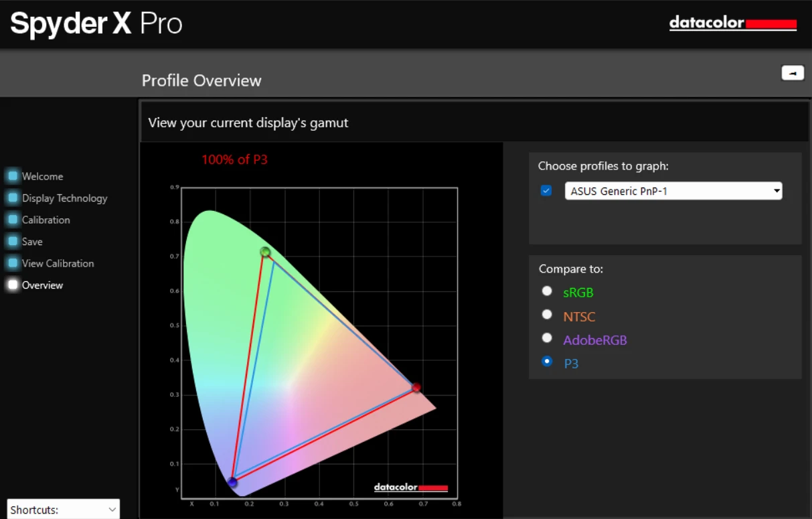Image resolution: width=812 pixels, height=519 pixels.
Task: Click the Calibration step indicator icon
Action: tap(13, 220)
